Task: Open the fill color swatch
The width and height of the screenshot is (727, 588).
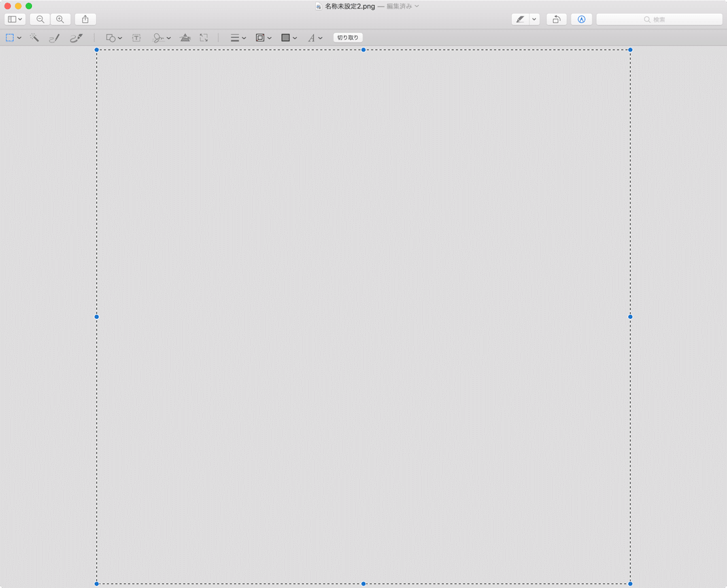Action: 286,37
